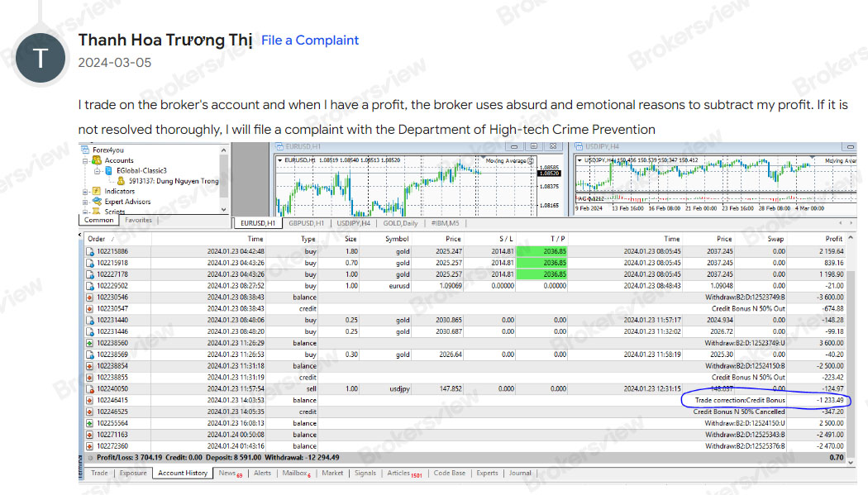
Task: Select the Accounts icon in the Navigator tree
Action: click(x=98, y=160)
